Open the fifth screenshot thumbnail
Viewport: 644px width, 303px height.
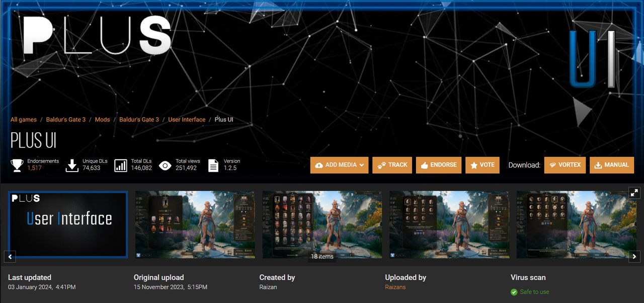click(x=576, y=224)
